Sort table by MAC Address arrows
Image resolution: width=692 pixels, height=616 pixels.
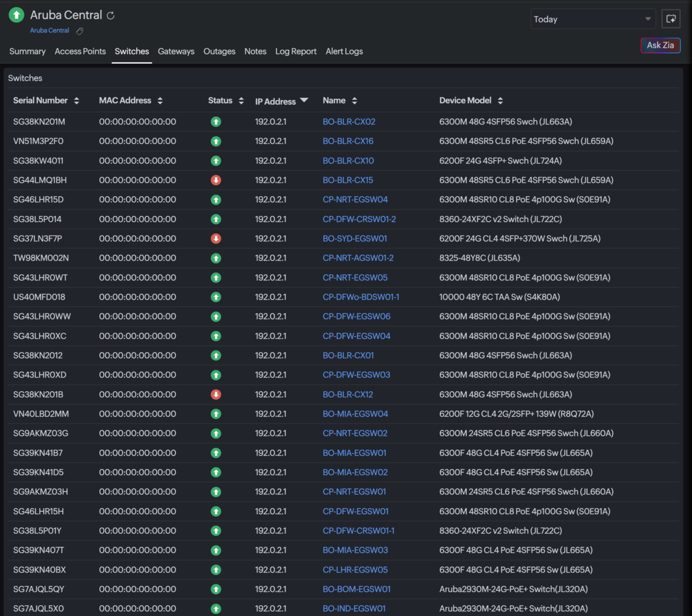[160, 101]
